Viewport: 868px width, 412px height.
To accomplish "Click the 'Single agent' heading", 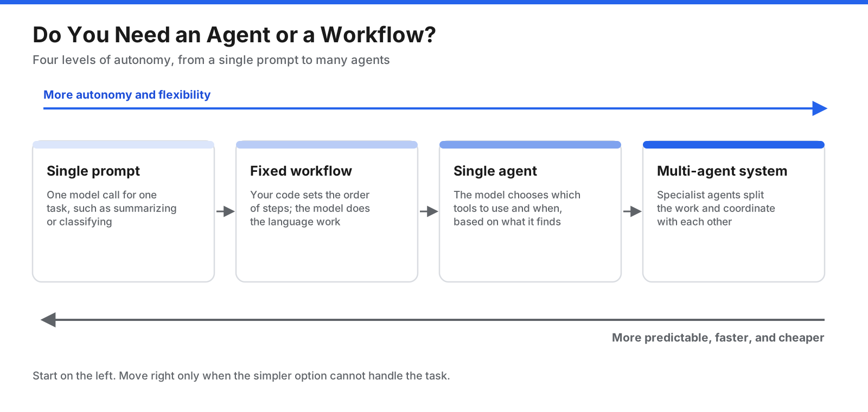I will click(x=495, y=171).
